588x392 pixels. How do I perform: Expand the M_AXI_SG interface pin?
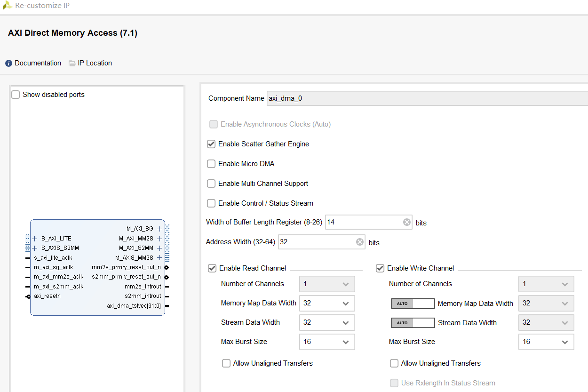[x=159, y=228]
